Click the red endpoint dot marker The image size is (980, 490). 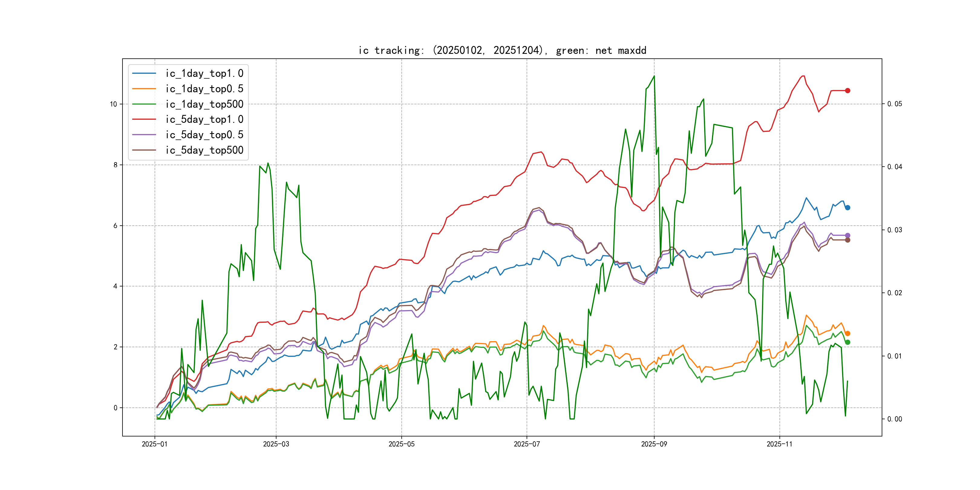[x=848, y=90]
